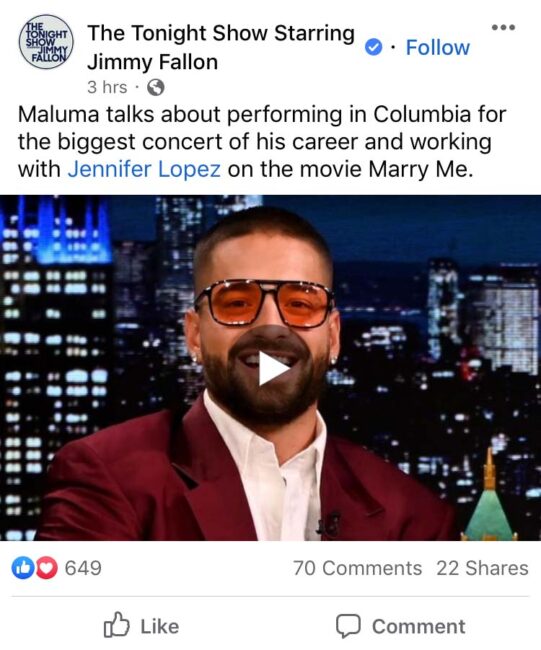Open the Jennifer Lopez tagged link
This screenshot has height=650, width=541.
tap(144, 169)
